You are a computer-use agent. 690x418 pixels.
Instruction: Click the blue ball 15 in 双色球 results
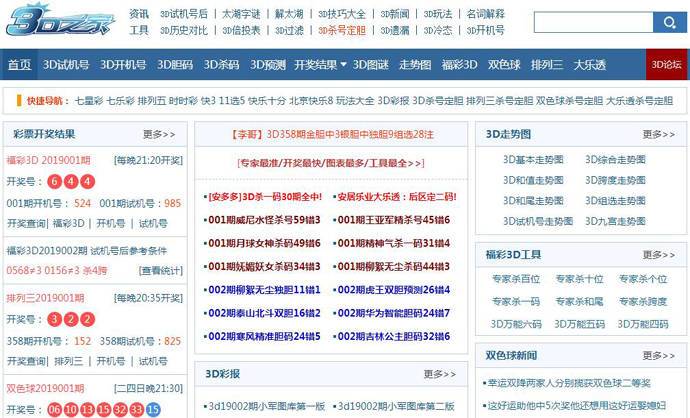(153, 409)
